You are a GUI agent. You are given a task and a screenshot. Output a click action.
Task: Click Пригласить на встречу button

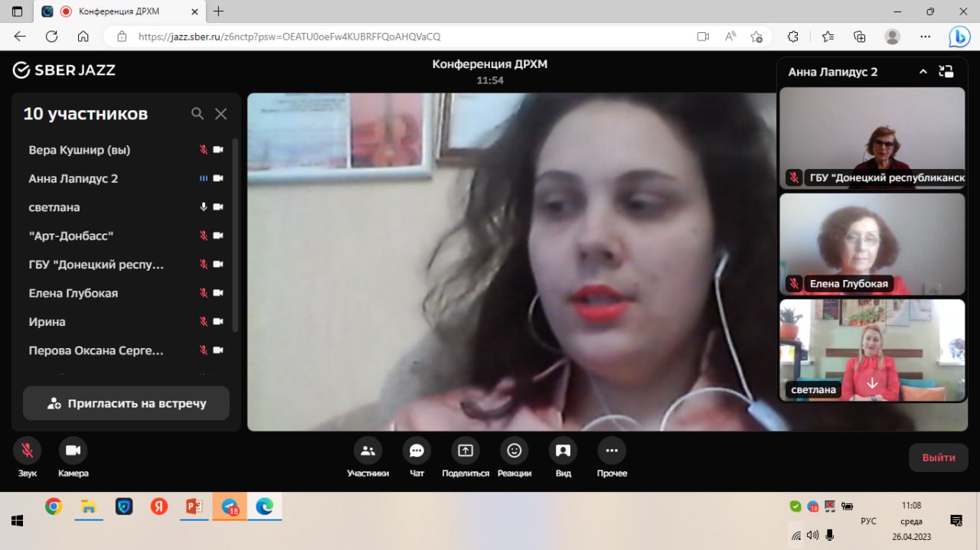[126, 403]
